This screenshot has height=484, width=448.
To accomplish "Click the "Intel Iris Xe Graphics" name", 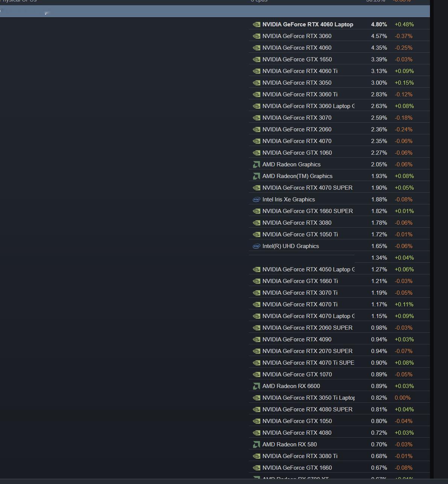I will (289, 199).
